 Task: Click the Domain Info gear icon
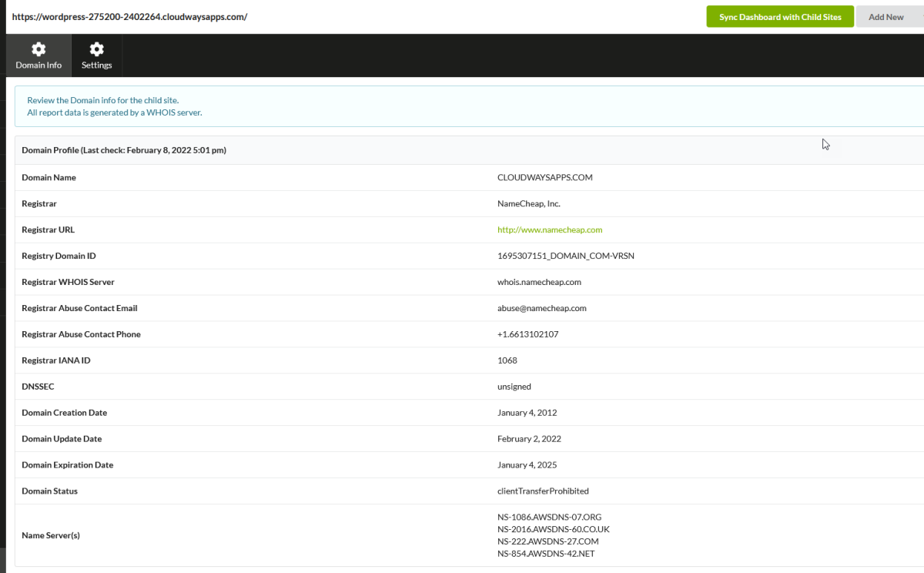[x=38, y=49]
